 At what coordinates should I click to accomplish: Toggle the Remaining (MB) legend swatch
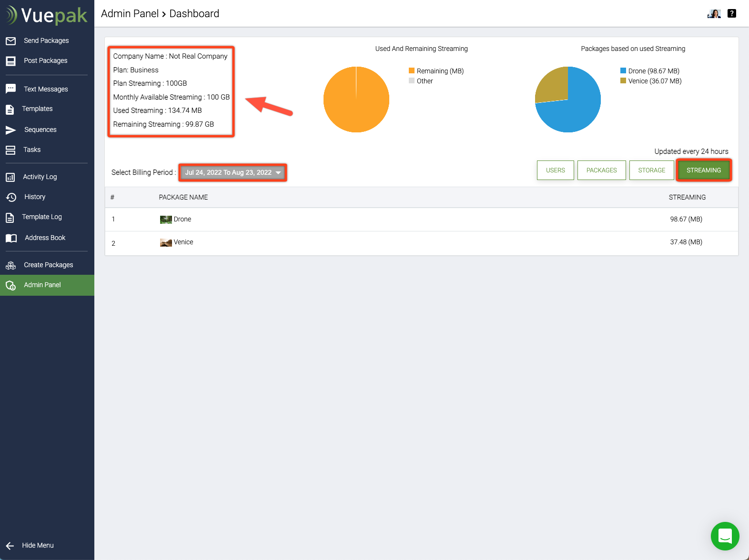click(x=412, y=71)
